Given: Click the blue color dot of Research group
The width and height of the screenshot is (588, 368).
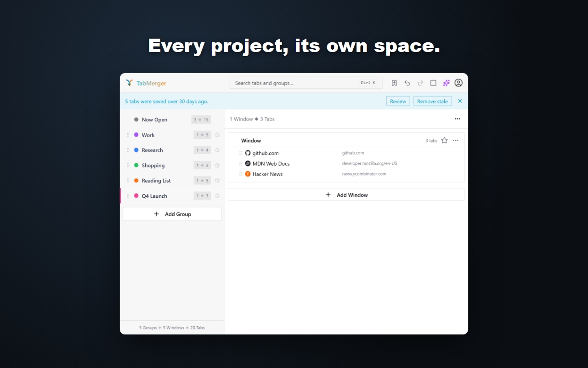Looking at the screenshot, I should pyautogui.click(x=136, y=150).
